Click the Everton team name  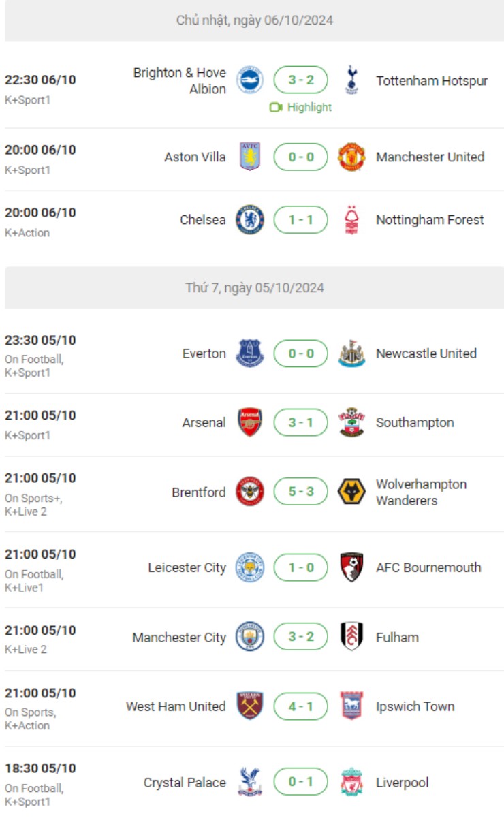(204, 353)
